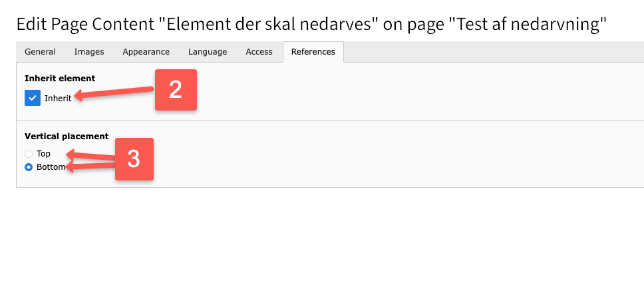The image size is (644, 281).
Task: Click the Bottom label text
Action: tap(51, 167)
